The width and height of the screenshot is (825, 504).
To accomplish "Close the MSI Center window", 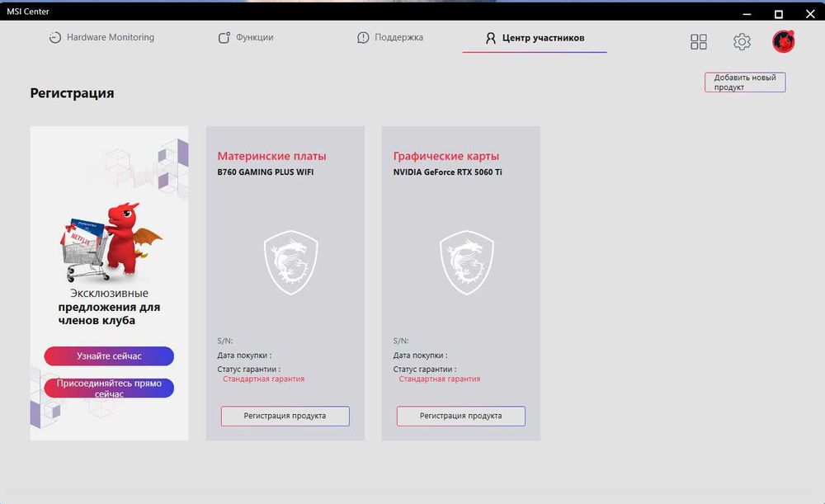I will tap(810, 14).
